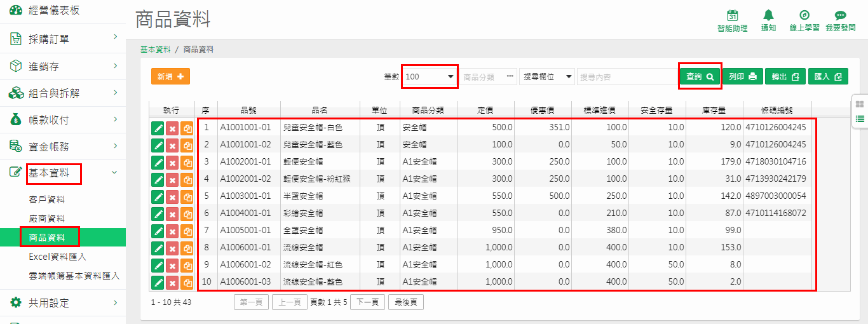Select cell 兒童安全帽-白色
868x324 pixels.
pyautogui.click(x=320, y=127)
